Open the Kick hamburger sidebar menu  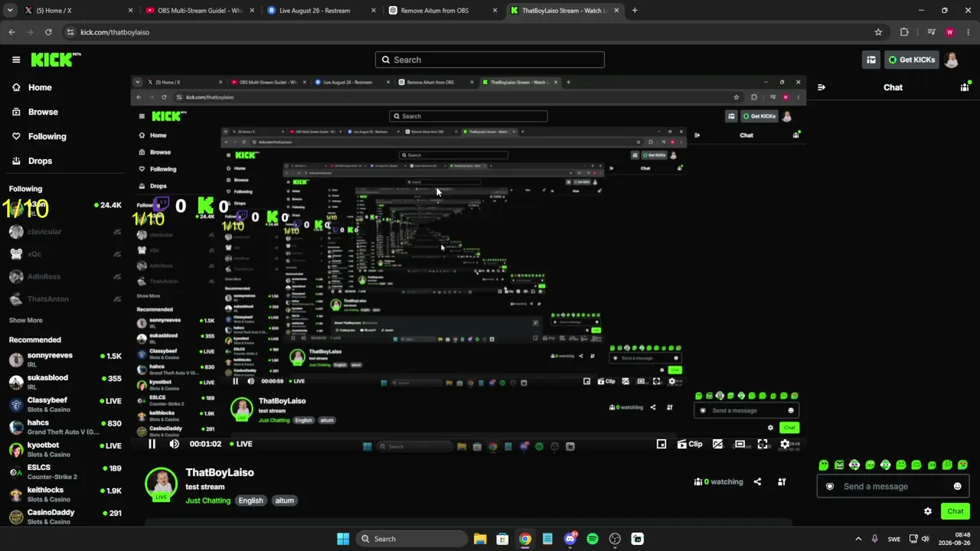point(16,60)
